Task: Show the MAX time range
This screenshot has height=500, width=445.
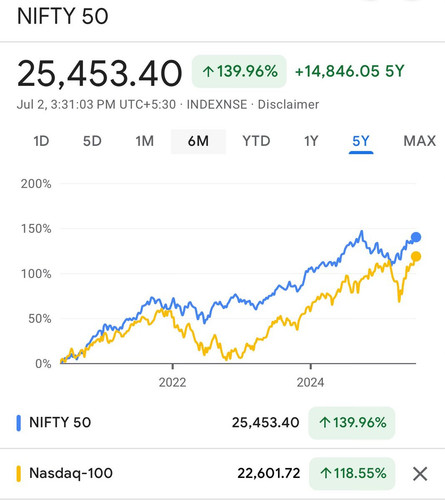Action: tap(420, 141)
